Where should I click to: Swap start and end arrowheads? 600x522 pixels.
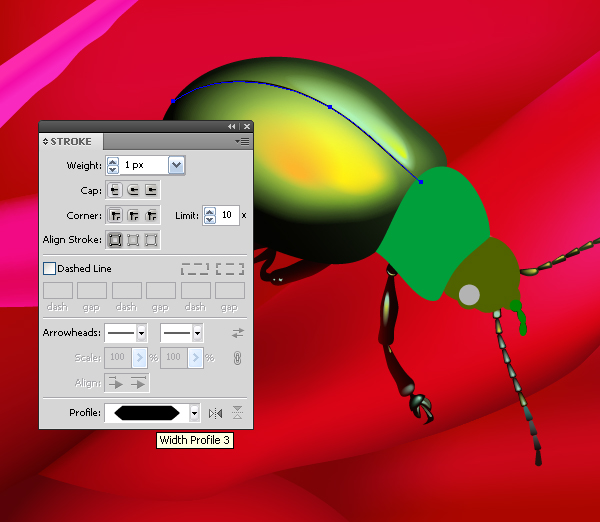click(238, 333)
